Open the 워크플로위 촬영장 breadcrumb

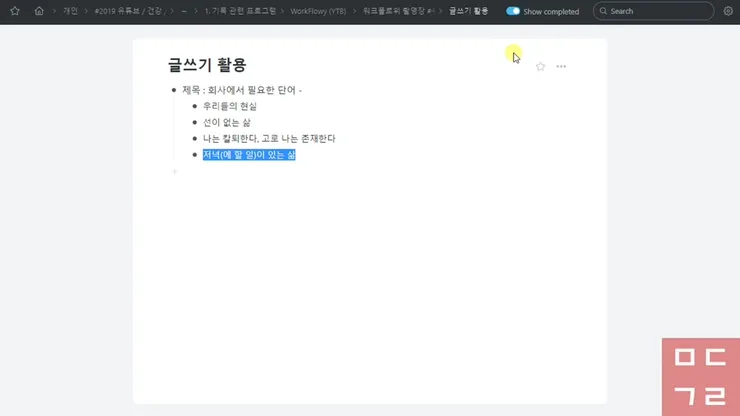pyautogui.click(x=398, y=11)
